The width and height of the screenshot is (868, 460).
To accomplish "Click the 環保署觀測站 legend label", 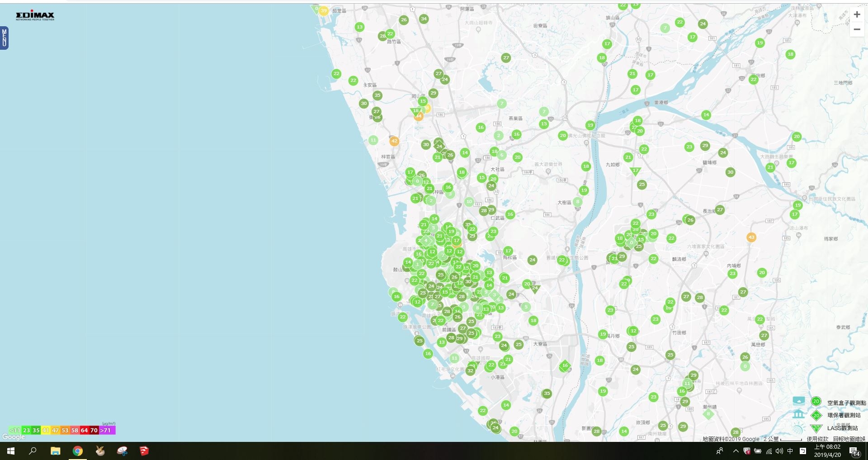I will coord(844,415).
